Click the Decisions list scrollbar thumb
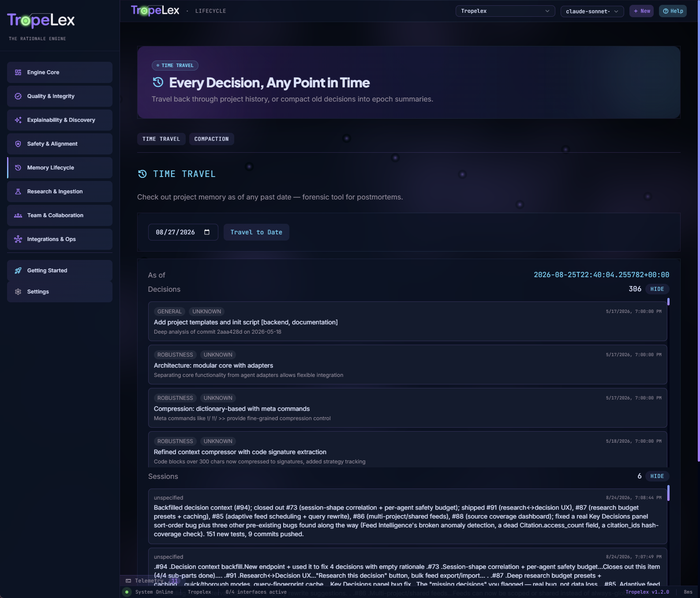This screenshot has width=700, height=598. coord(669,302)
